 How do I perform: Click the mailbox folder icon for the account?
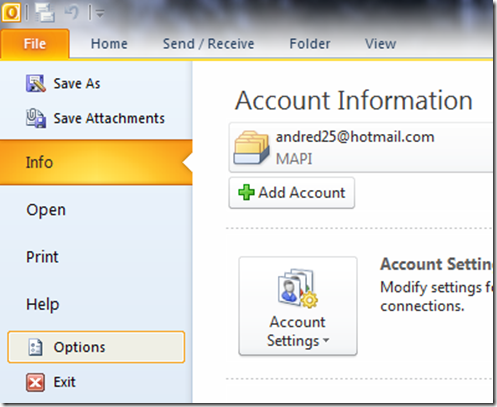click(251, 147)
